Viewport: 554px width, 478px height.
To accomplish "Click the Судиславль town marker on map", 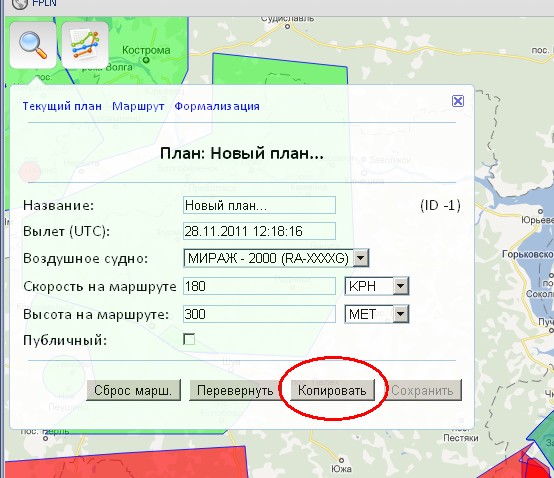I will tap(288, 26).
